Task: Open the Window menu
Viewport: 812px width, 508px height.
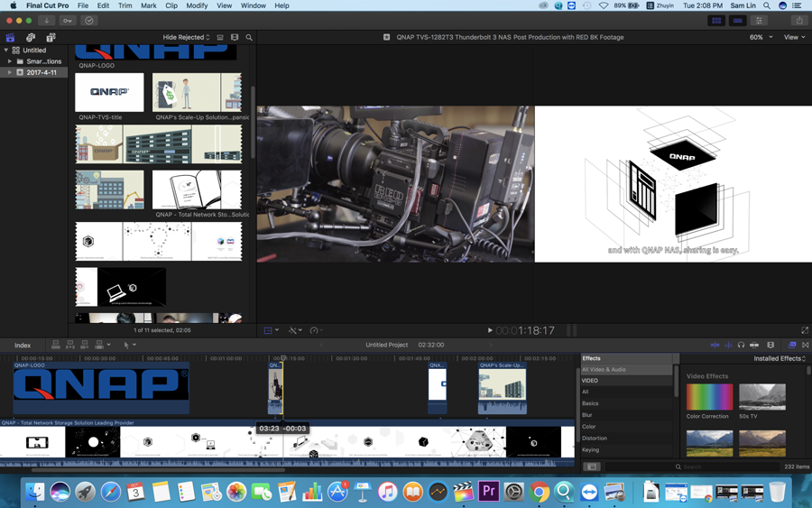Action: [254, 5]
